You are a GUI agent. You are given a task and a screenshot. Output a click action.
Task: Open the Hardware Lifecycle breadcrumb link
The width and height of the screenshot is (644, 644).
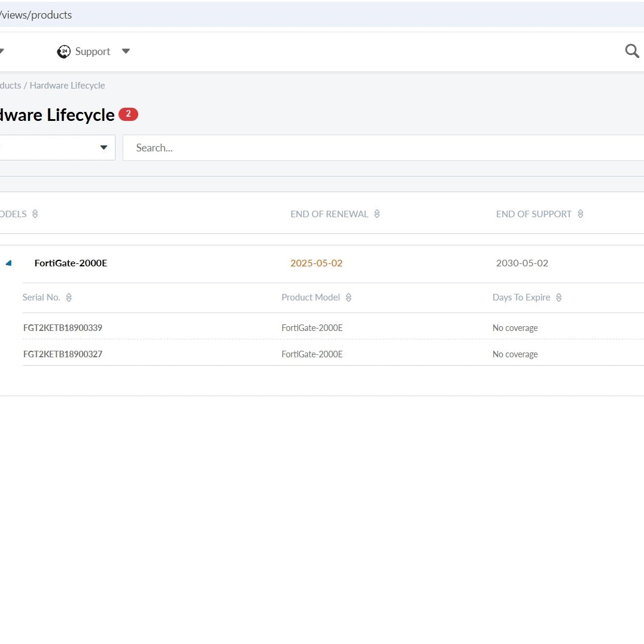click(x=68, y=86)
